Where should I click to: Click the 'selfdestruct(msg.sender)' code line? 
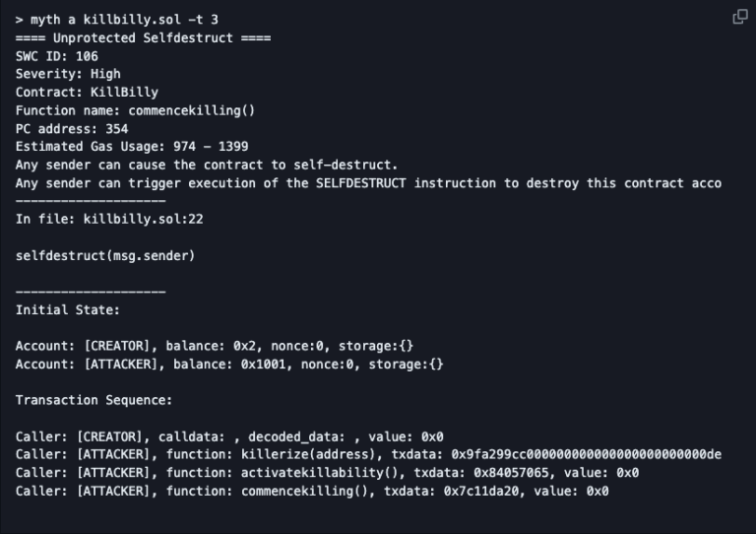(x=105, y=256)
